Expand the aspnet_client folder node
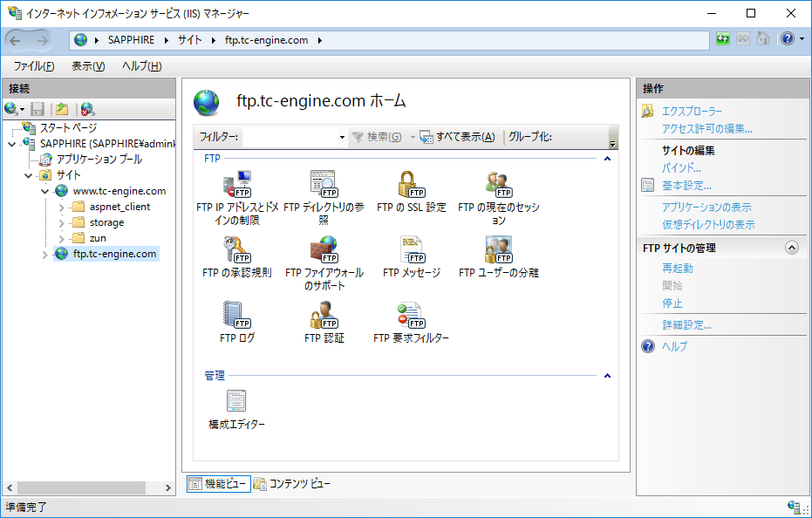This screenshot has width=812, height=518. pos(62,208)
